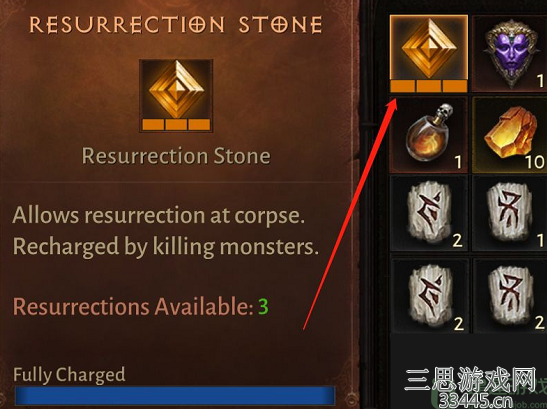Click the 三思游戏网 watermark text

[x=470, y=379]
